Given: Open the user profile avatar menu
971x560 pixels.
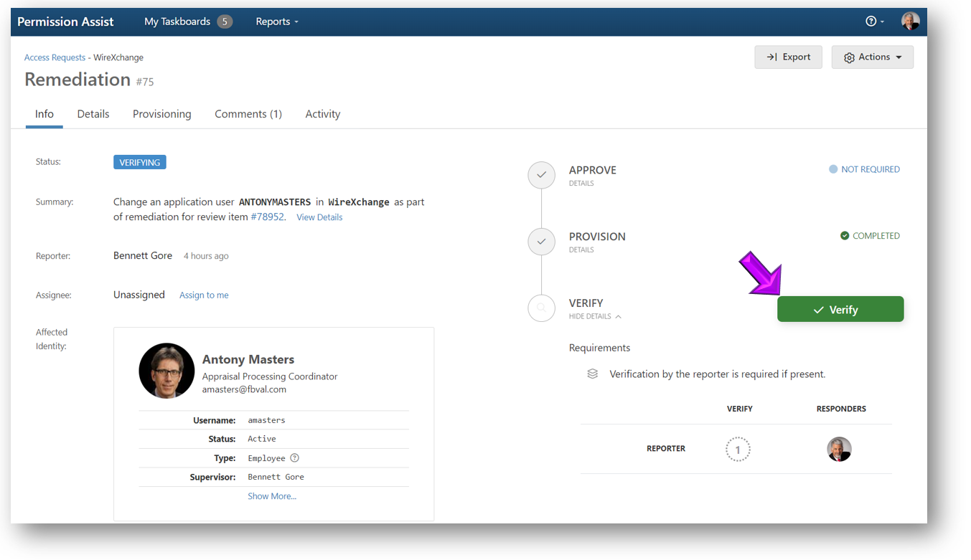Looking at the screenshot, I should [910, 22].
